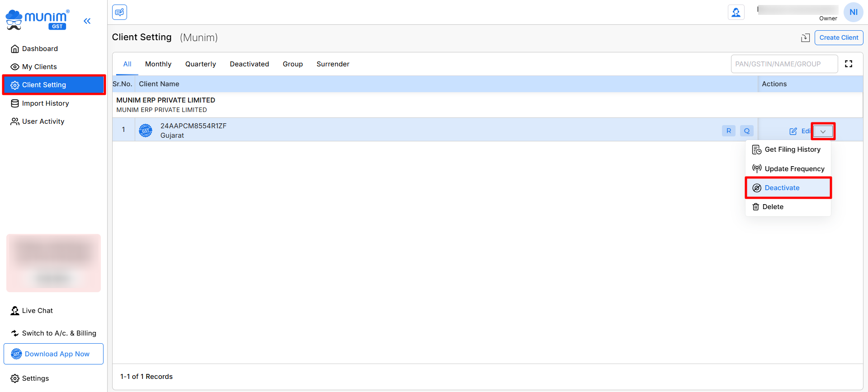Click the export icon beside Create Client

click(x=805, y=38)
